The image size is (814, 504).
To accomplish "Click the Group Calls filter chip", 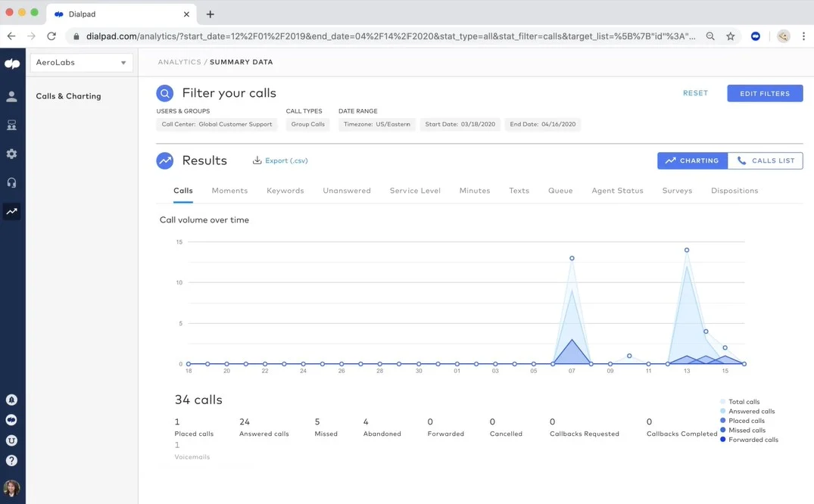I will [x=308, y=125].
